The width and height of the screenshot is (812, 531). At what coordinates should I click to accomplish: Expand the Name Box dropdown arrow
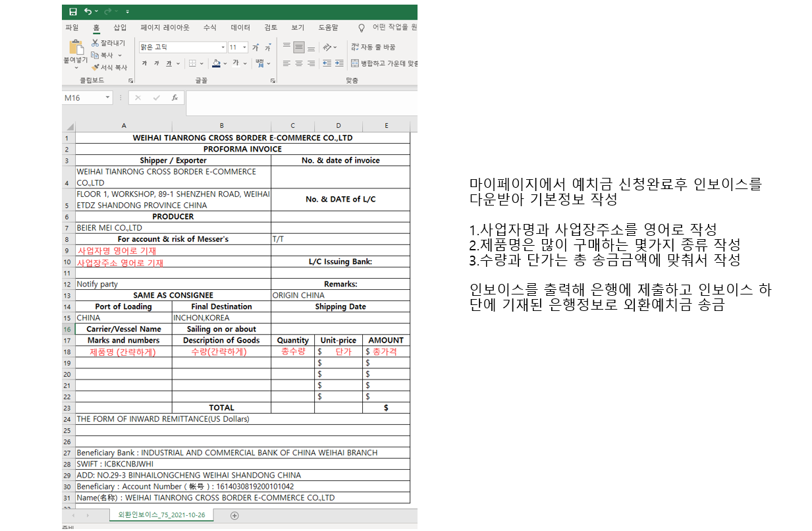(x=108, y=98)
